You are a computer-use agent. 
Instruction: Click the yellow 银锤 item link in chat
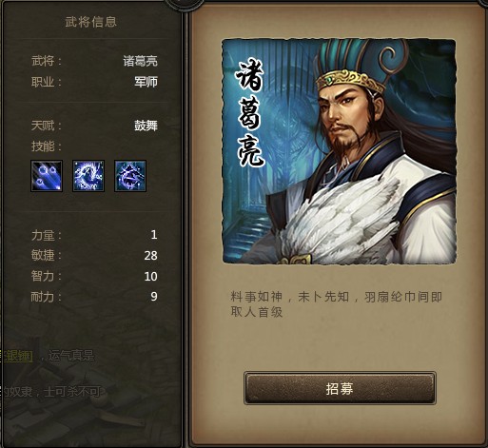point(16,356)
